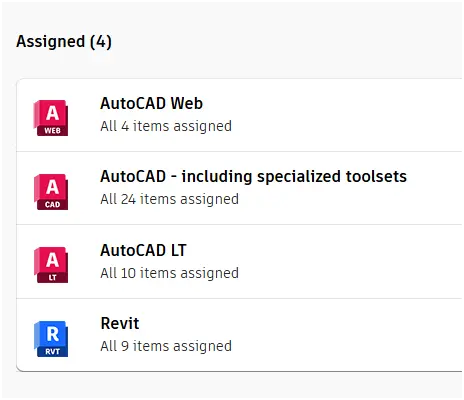Open the Revit product title
Screen dimensions: 464x400
tap(120, 323)
